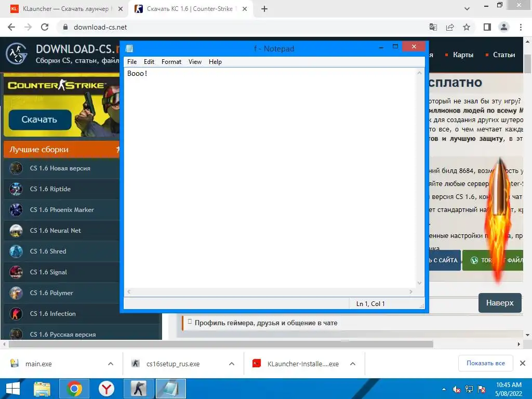Open CS 1.6 Русская версия build

point(63,334)
